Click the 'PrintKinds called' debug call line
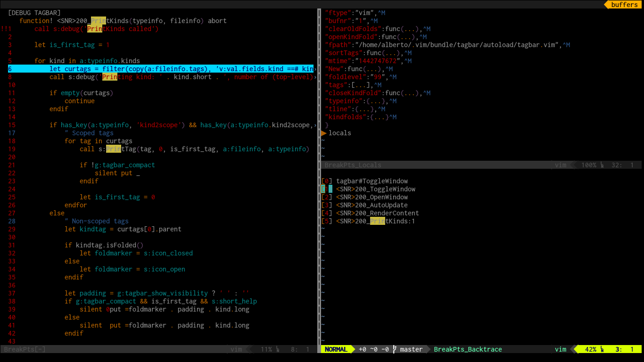 coord(97,29)
